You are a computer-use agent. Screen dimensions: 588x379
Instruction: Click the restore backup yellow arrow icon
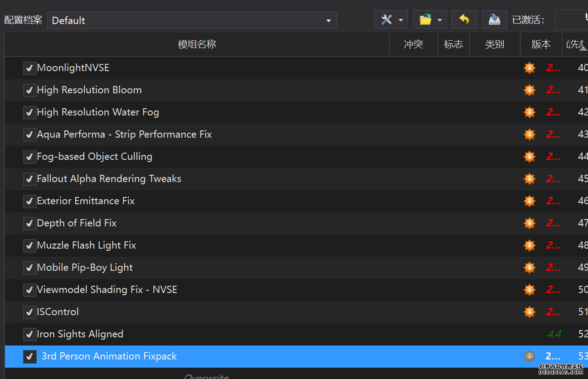coord(464,20)
